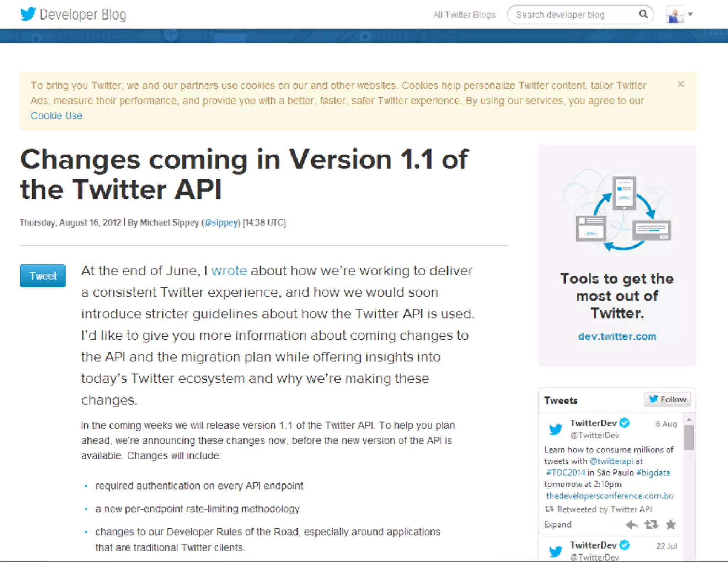Click the search magnifier icon

pos(643,14)
